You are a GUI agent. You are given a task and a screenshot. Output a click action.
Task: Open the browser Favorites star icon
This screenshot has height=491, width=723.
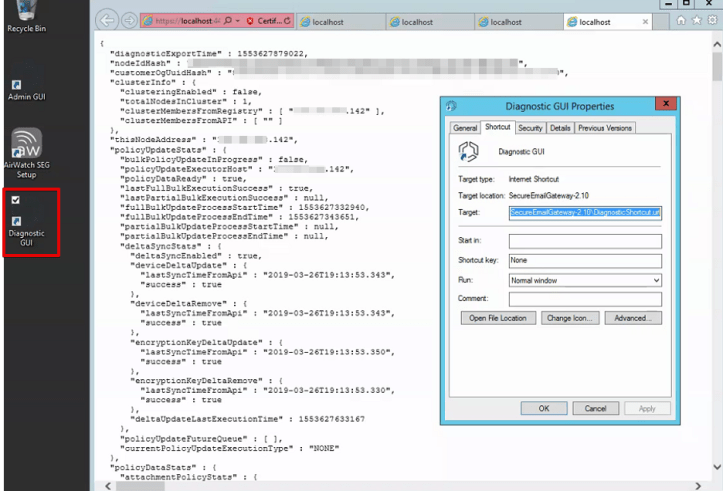[x=696, y=20]
